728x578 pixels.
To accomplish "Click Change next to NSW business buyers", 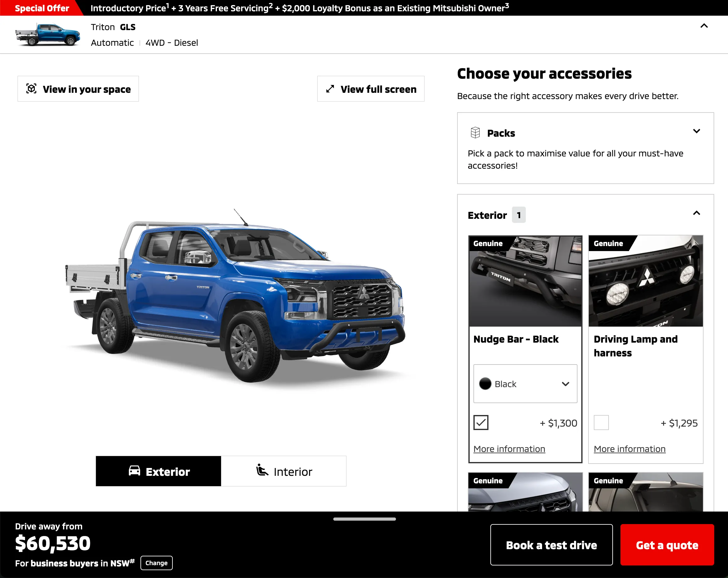I will [x=156, y=563].
